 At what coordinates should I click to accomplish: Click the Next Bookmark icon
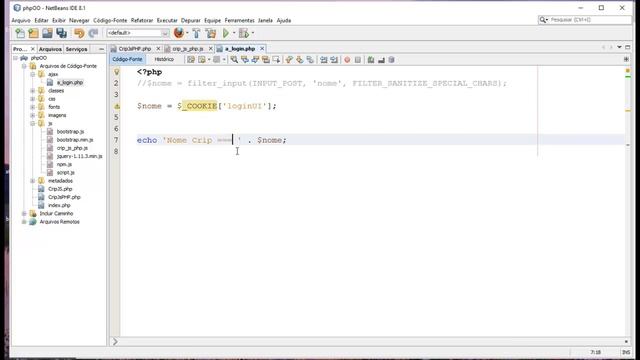(x=300, y=60)
